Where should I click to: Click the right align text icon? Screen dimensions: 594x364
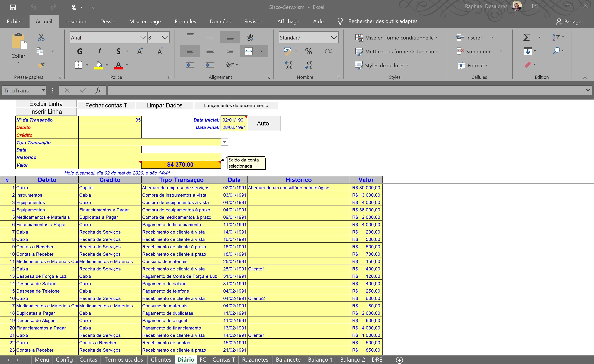[x=230, y=51]
